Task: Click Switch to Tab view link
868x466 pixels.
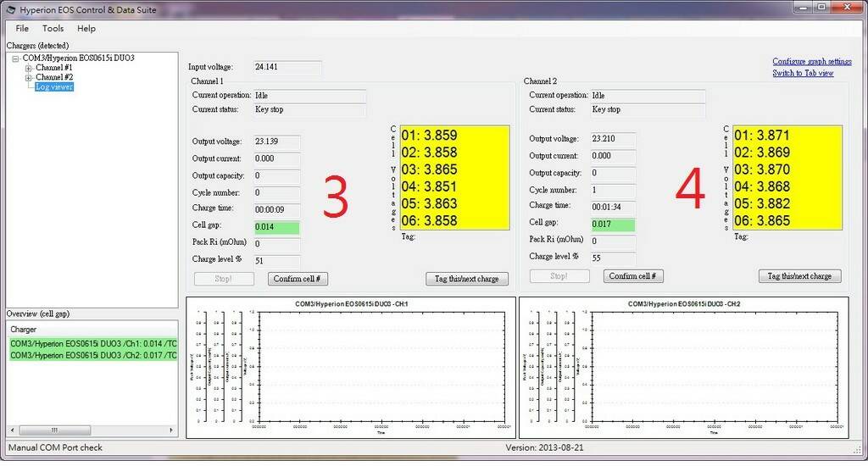Action: [x=803, y=73]
